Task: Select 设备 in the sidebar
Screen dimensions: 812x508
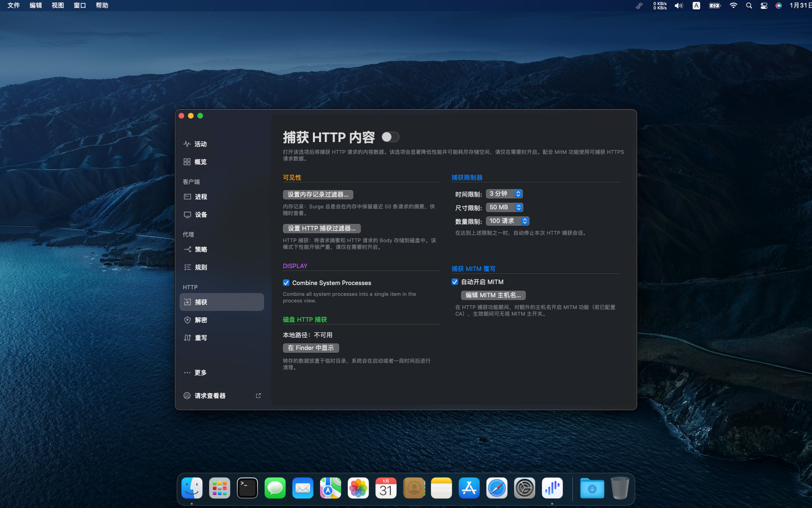Action: tap(221, 214)
